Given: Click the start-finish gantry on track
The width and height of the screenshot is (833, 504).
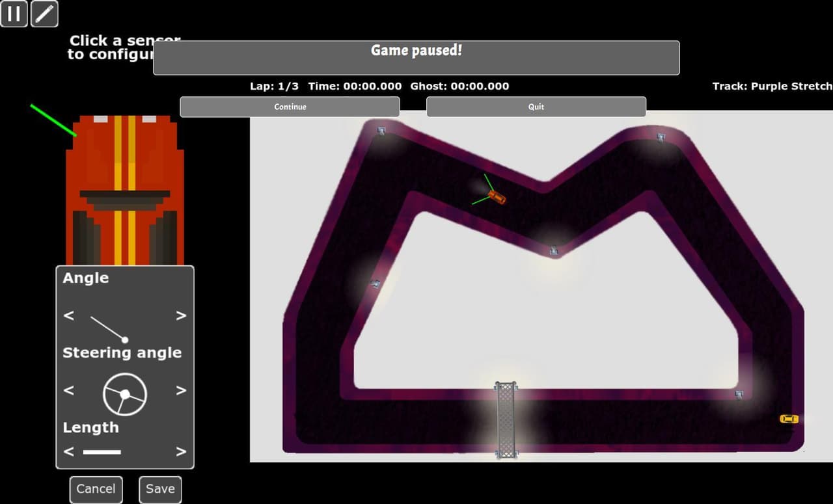Looking at the screenshot, I should (506, 420).
